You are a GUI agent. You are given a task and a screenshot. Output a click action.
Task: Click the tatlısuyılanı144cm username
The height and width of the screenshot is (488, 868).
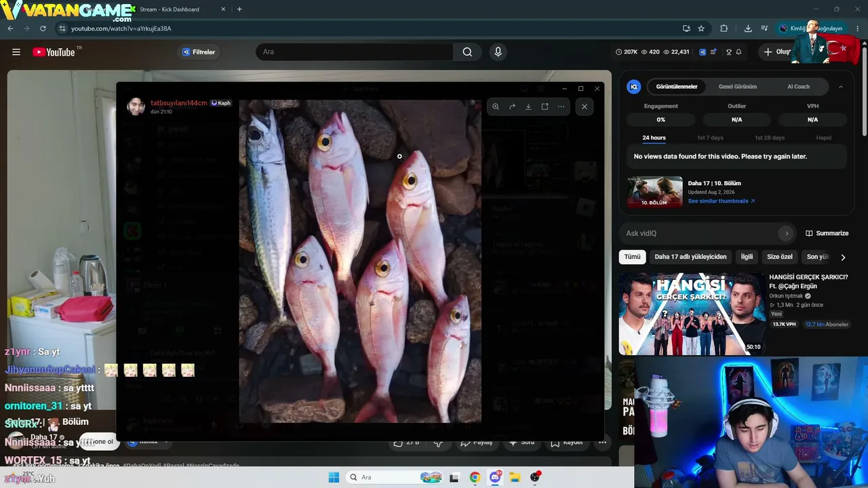[179, 103]
